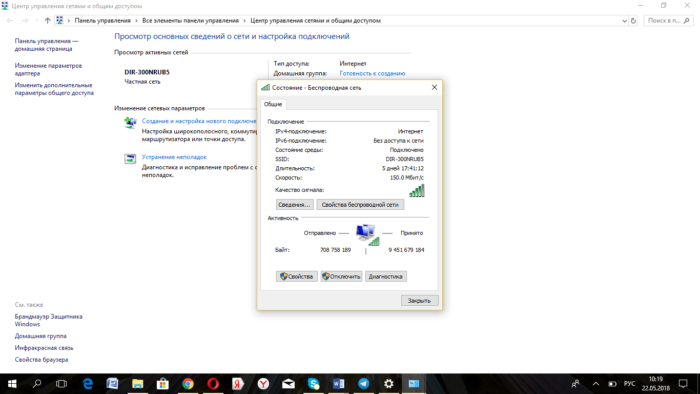Click Готовность к созданию homegroup link

click(372, 73)
